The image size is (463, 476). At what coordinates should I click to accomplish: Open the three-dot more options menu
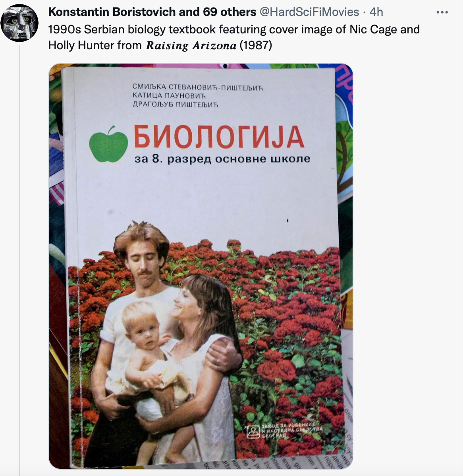(442, 12)
